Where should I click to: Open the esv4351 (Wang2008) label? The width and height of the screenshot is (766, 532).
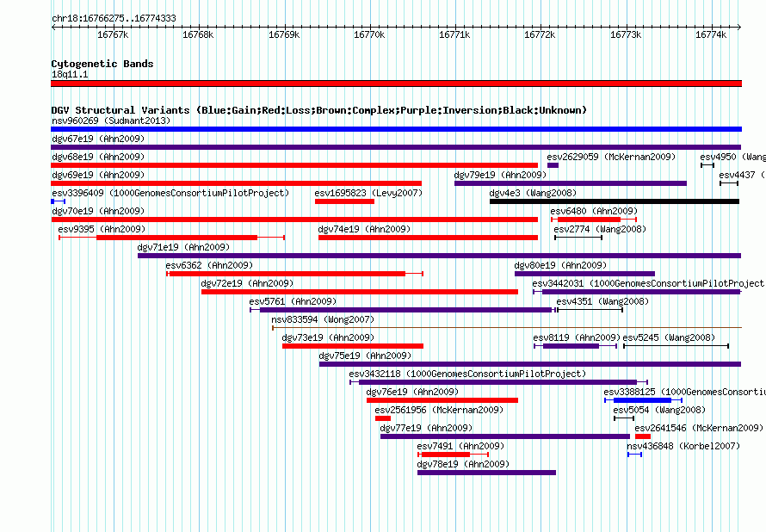tap(602, 301)
